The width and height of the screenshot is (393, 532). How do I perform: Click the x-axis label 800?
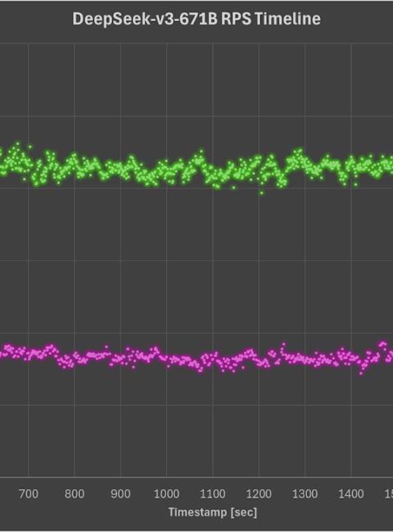pyautogui.click(x=75, y=494)
